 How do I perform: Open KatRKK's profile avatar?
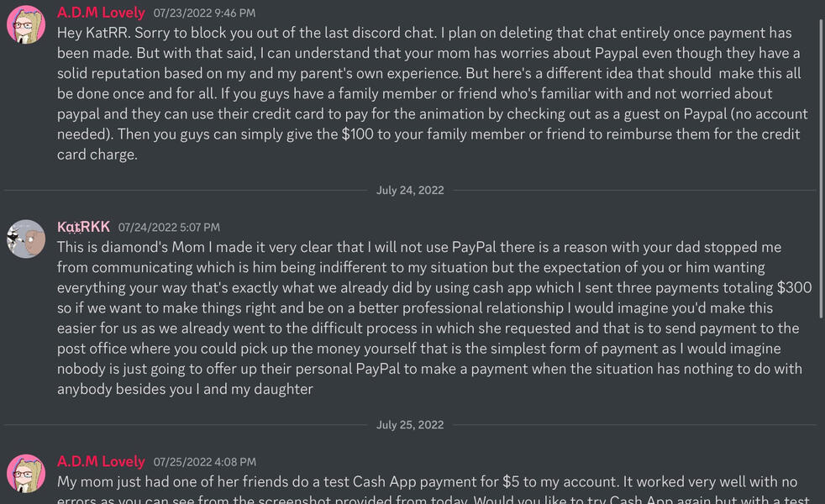[x=26, y=239]
